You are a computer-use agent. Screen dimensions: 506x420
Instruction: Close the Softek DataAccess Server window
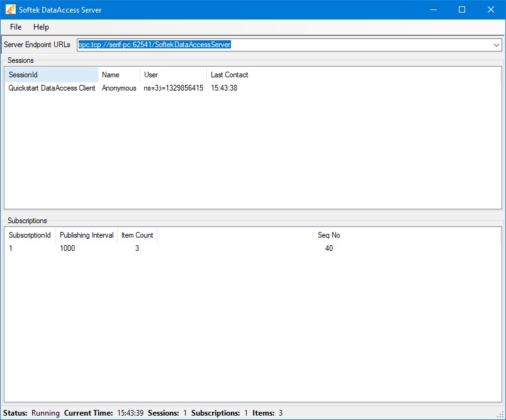[491, 9]
